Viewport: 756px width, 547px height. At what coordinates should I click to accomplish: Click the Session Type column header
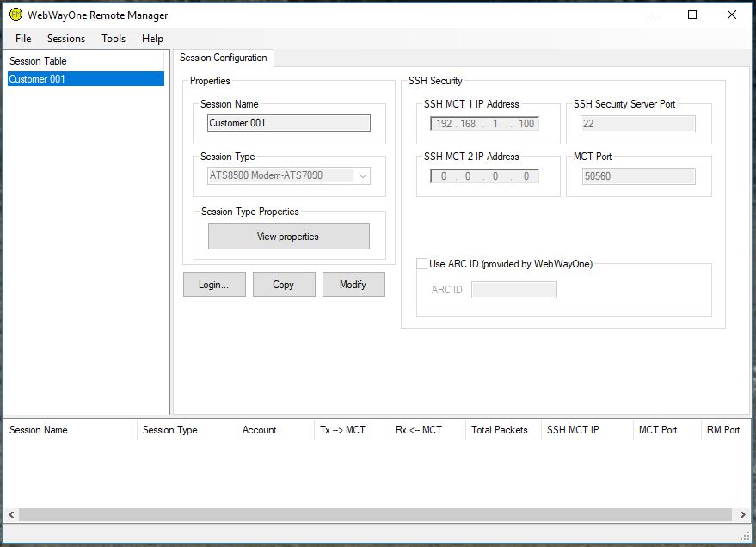click(x=186, y=430)
